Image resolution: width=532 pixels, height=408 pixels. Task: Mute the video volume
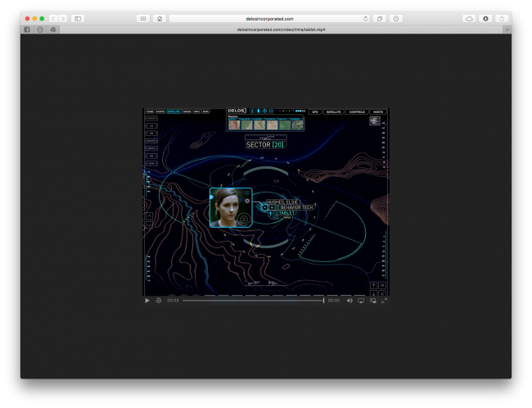pos(349,301)
